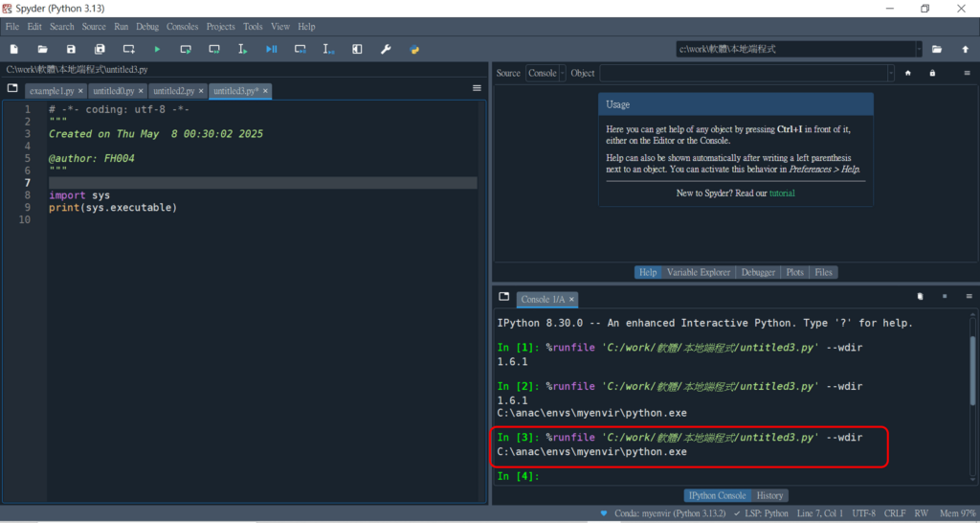Open the Preferences wrench icon
The image size is (980, 523).
(x=386, y=49)
